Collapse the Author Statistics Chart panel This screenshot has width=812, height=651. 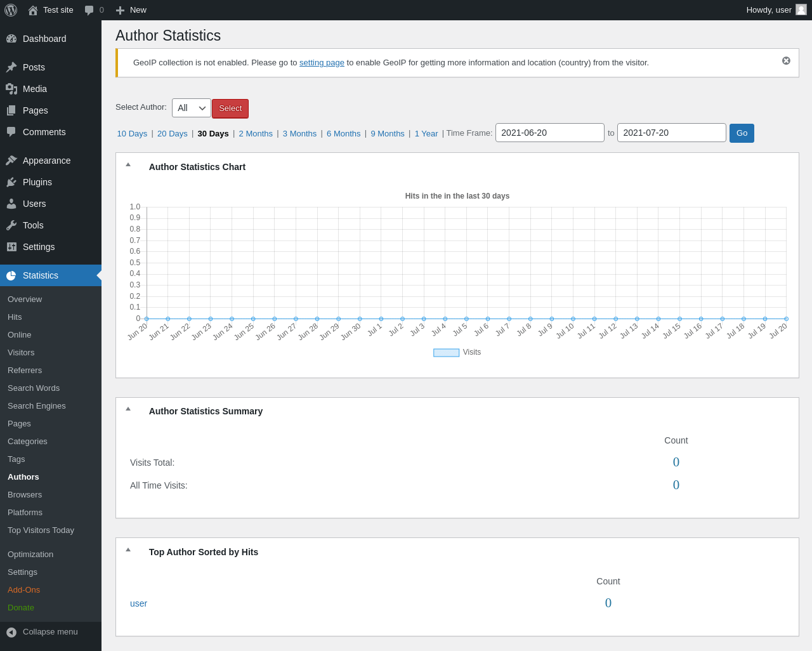[128, 165]
